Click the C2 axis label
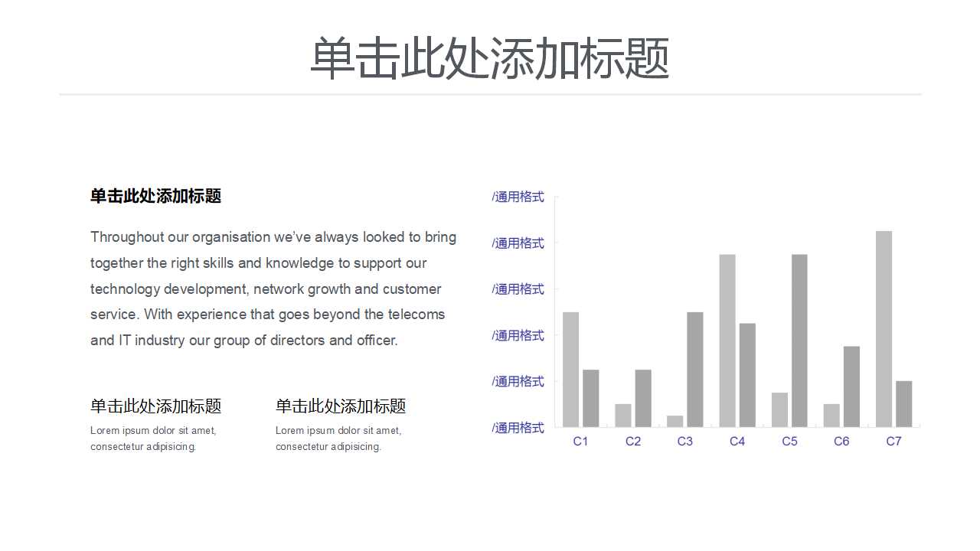 click(x=633, y=442)
